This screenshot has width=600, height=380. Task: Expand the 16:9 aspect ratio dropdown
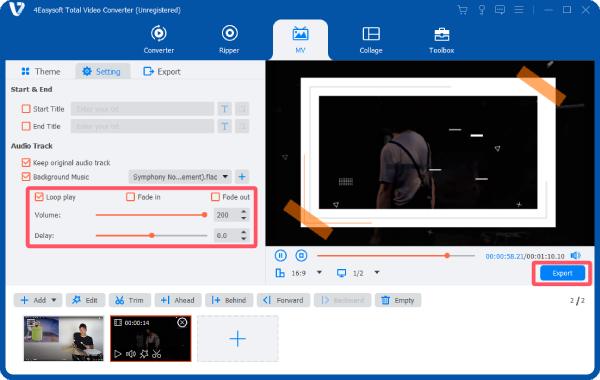click(x=319, y=272)
